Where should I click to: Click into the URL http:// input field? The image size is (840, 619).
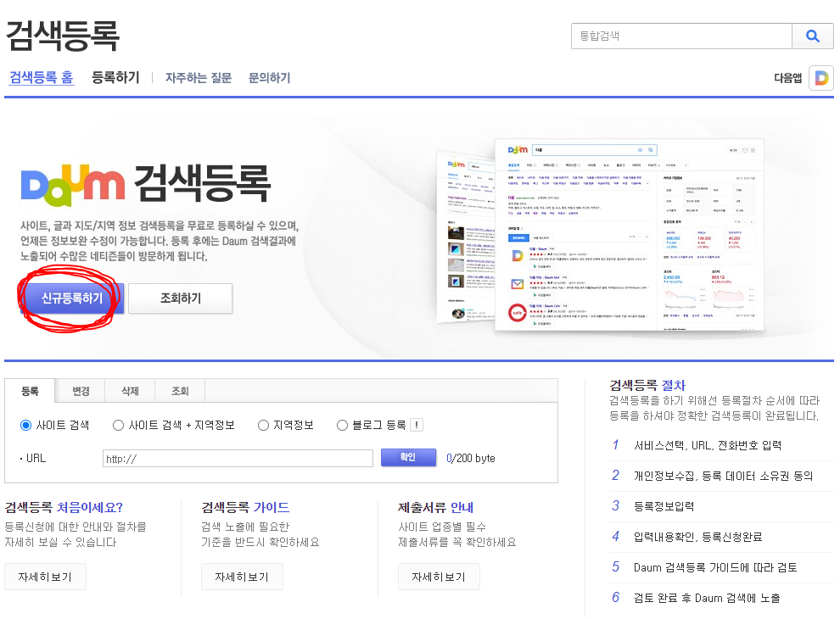(238, 459)
